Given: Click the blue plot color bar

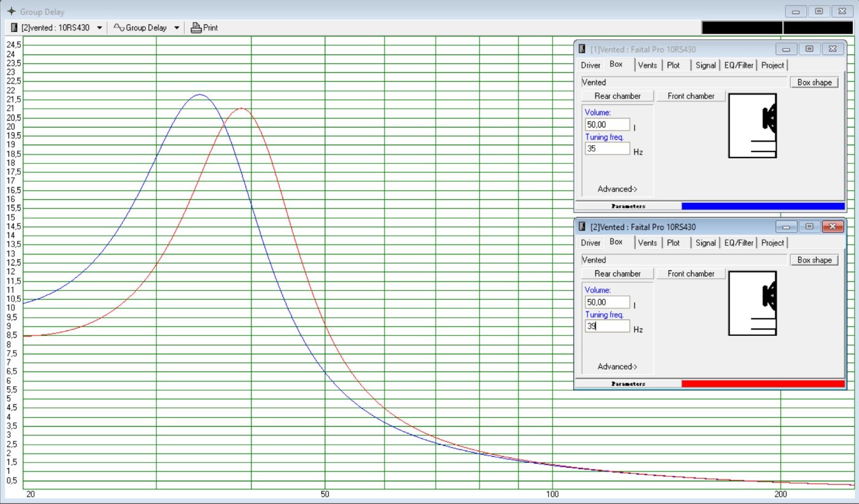Looking at the screenshot, I should (x=763, y=206).
